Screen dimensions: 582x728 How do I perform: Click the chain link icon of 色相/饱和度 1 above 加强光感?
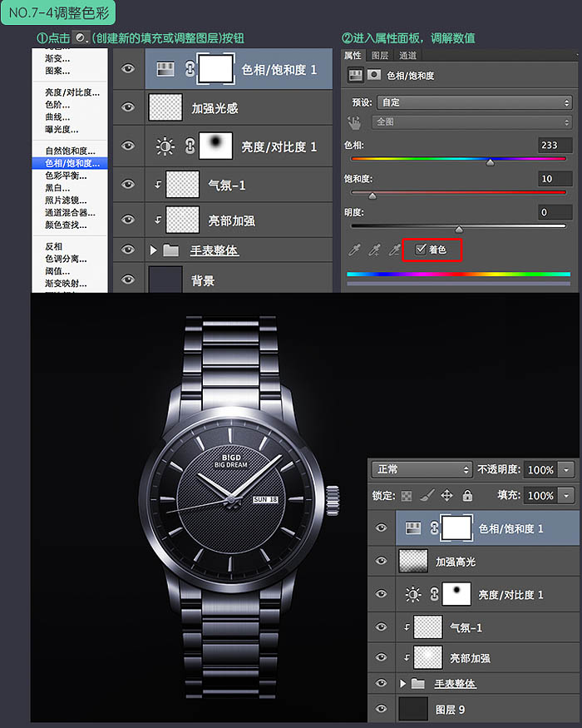190,69
